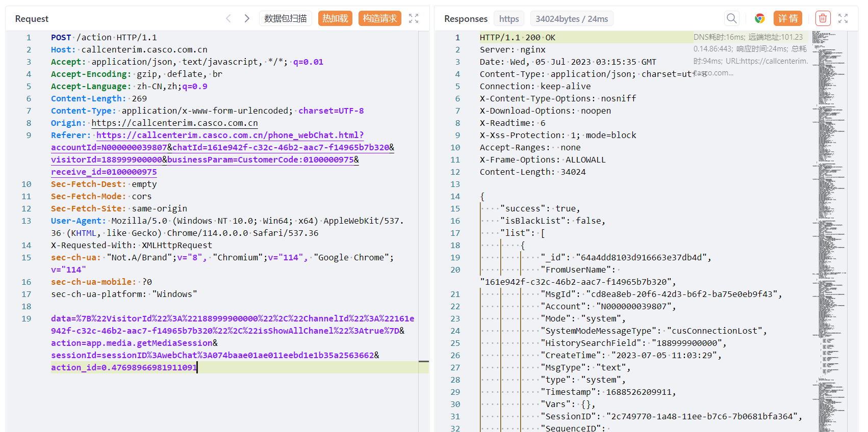Click 热加载 hot reload button
This screenshot has width=868, height=432.
[x=335, y=18]
